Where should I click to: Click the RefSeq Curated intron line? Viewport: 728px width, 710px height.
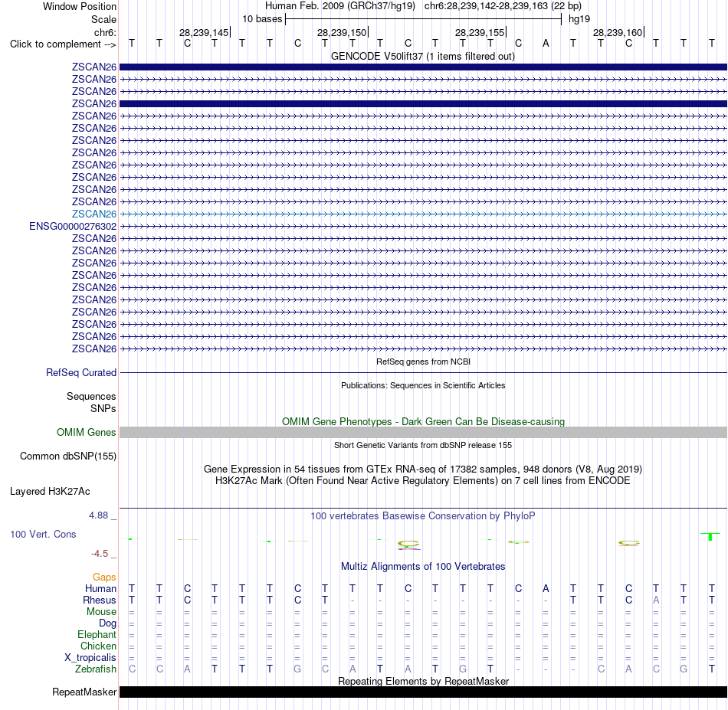coord(423,373)
